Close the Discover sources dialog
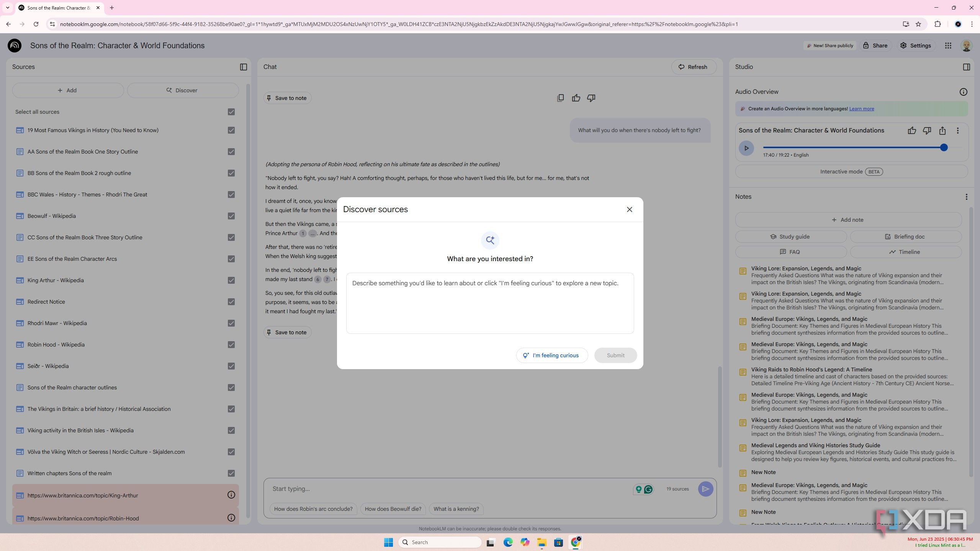Viewport: 980px width, 551px height. [629, 209]
